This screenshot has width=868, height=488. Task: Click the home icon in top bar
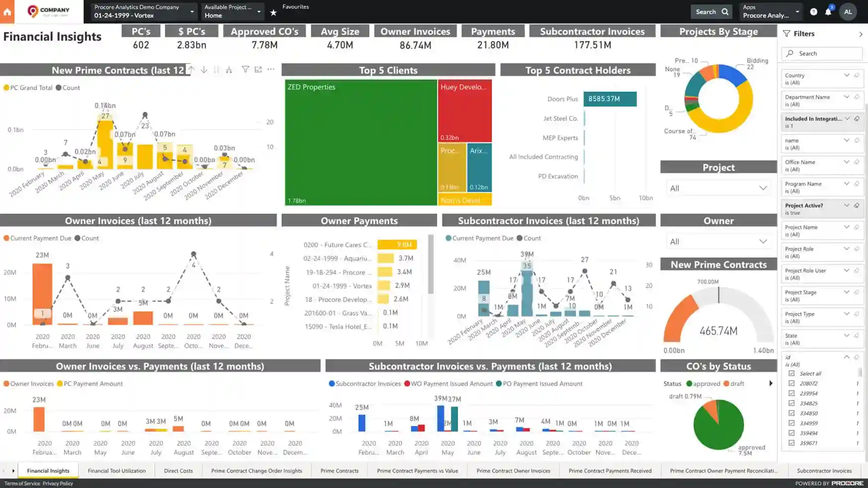[7, 12]
